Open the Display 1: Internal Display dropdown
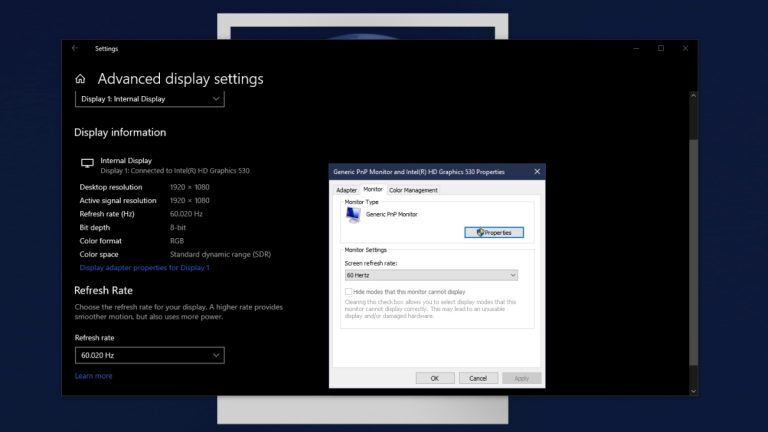This screenshot has height=432, width=768. point(149,99)
